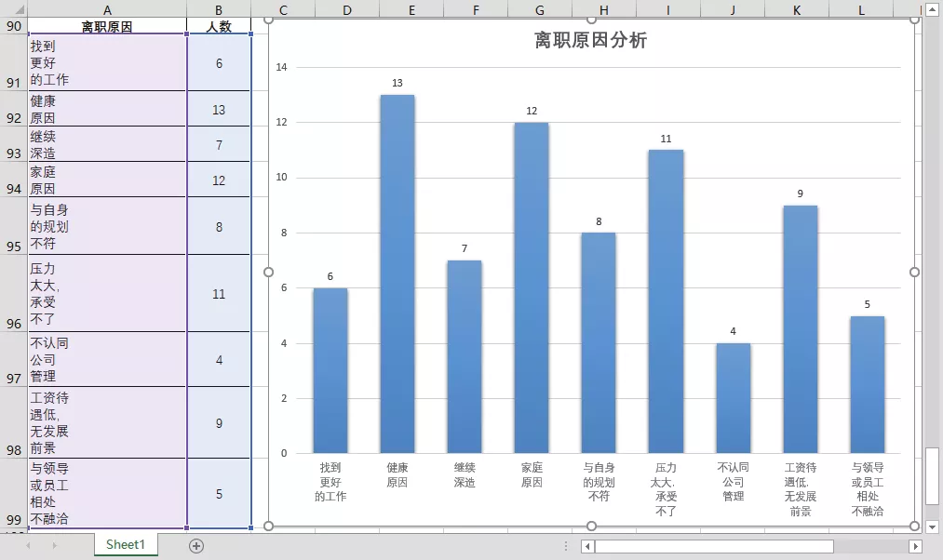943x560 pixels.
Task: Click the horizontal scrollbar left arrow
Action: click(587, 546)
